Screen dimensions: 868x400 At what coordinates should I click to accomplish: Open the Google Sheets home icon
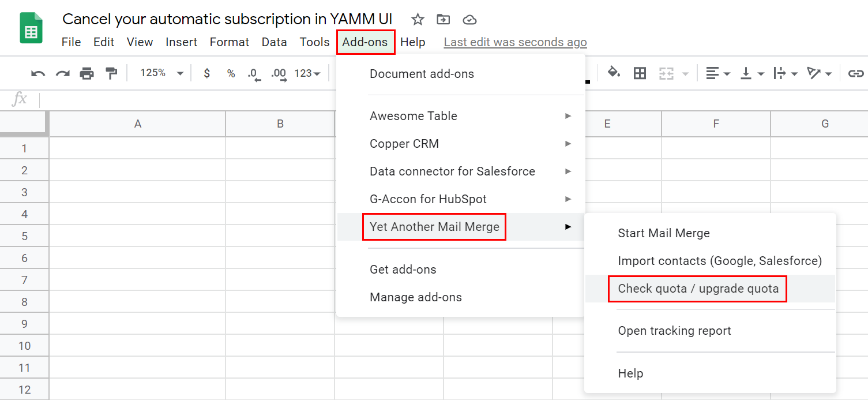point(31,28)
